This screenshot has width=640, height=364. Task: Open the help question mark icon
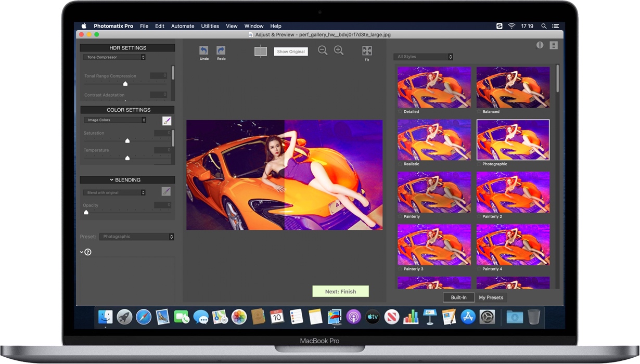point(87,252)
